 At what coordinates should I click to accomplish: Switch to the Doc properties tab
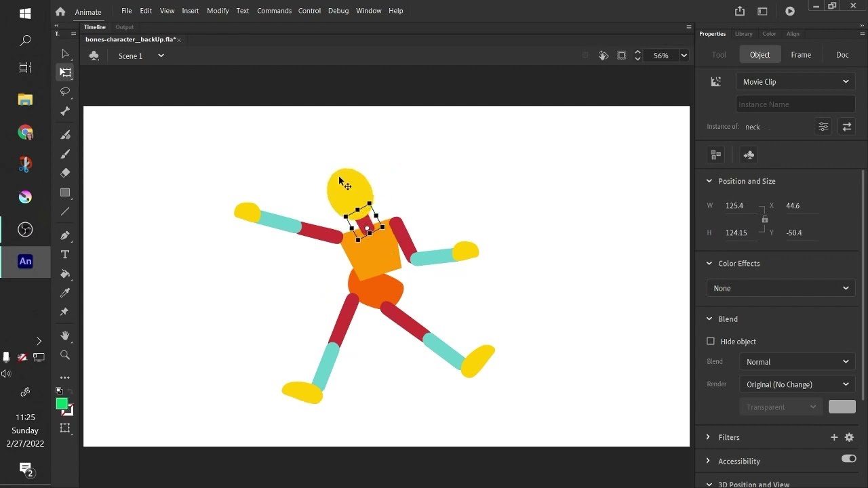point(842,55)
